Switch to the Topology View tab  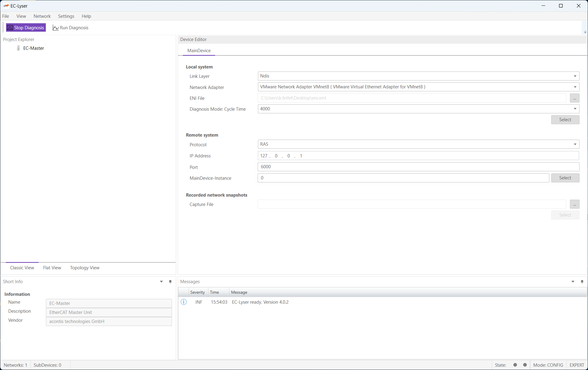click(x=84, y=268)
